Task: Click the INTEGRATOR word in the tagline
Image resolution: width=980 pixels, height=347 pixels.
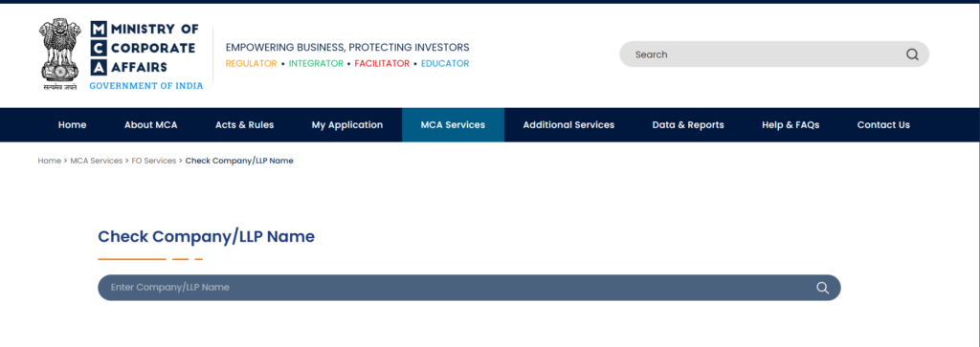Action: pos(316,64)
